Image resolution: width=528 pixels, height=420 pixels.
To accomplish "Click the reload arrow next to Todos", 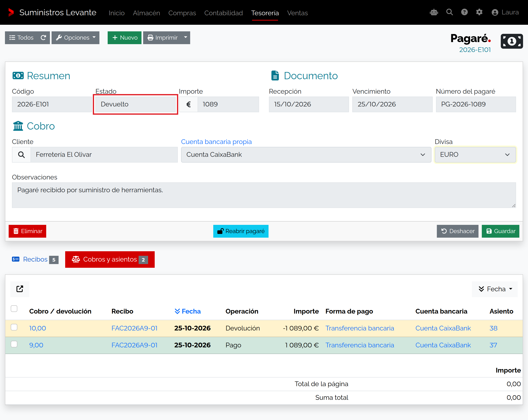I will pos(43,38).
